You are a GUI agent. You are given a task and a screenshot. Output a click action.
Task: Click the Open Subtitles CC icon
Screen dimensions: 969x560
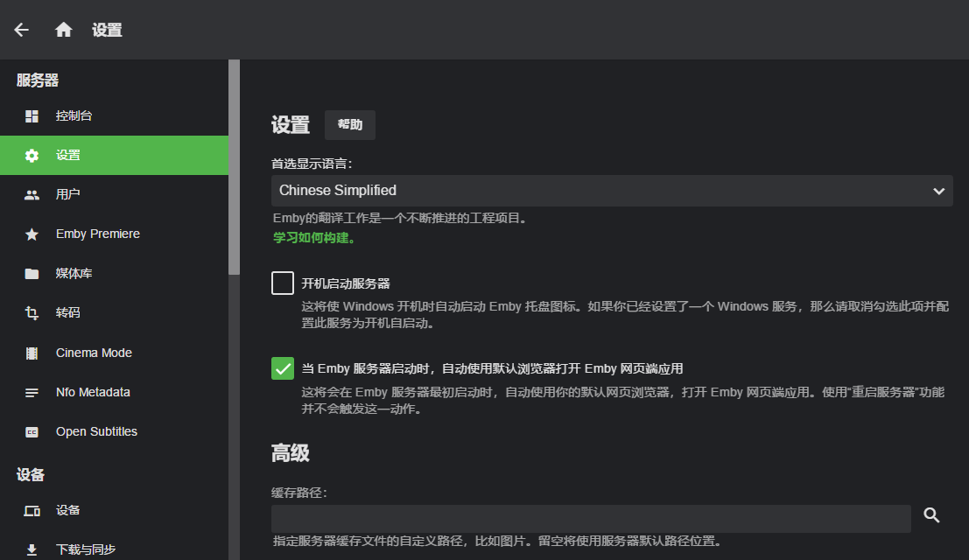32,430
